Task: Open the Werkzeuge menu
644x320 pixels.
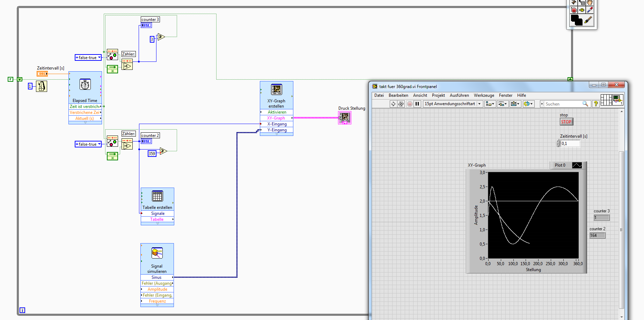Action: click(484, 95)
